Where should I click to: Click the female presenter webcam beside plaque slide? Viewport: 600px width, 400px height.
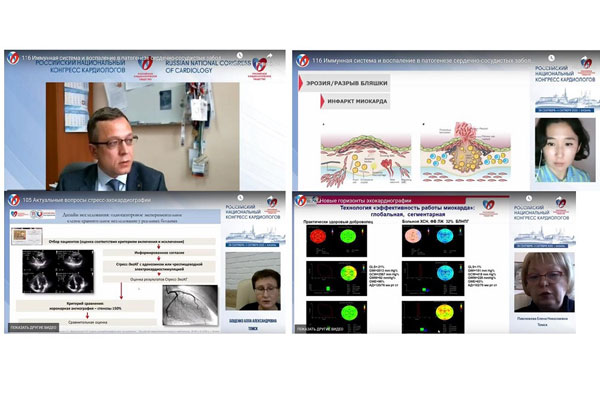(559, 150)
